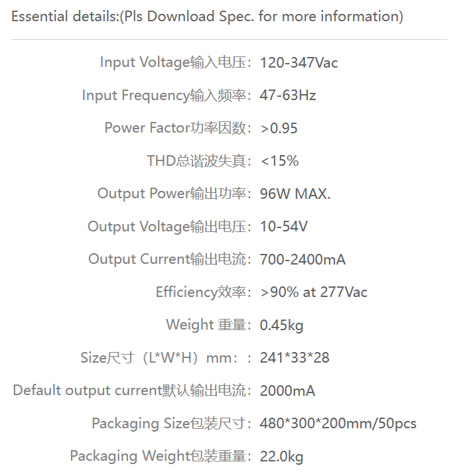The height and width of the screenshot is (476, 475).
Task: Click the >90% at 277Vac value
Action: pos(314,292)
